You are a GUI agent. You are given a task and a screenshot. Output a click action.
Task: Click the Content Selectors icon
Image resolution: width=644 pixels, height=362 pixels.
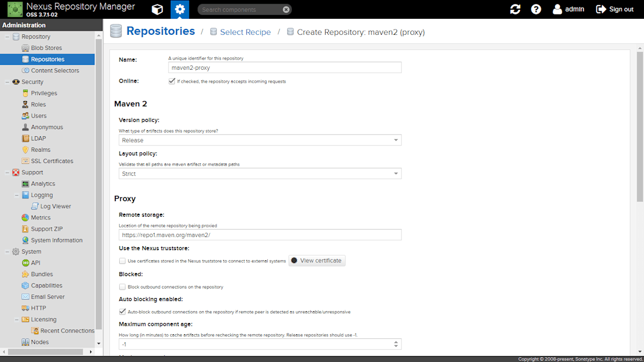click(25, 70)
